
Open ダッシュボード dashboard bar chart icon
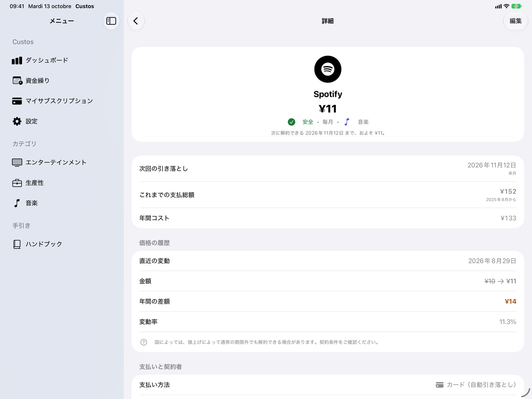(x=17, y=60)
